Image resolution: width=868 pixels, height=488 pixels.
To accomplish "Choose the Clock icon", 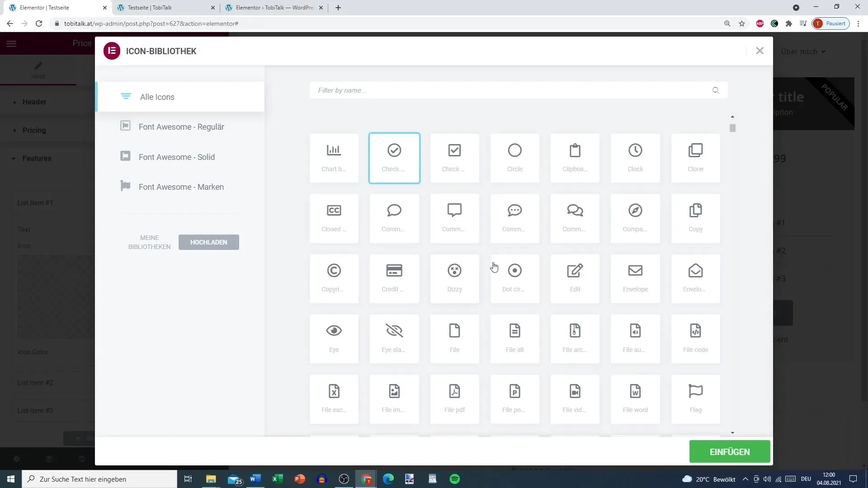I will pyautogui.click(x=635, y=158).
